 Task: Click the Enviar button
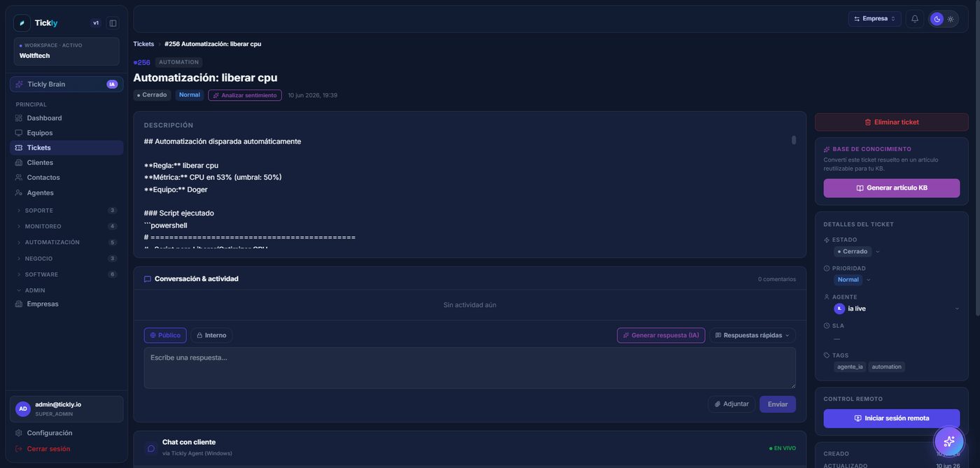[x=778, y=404]
